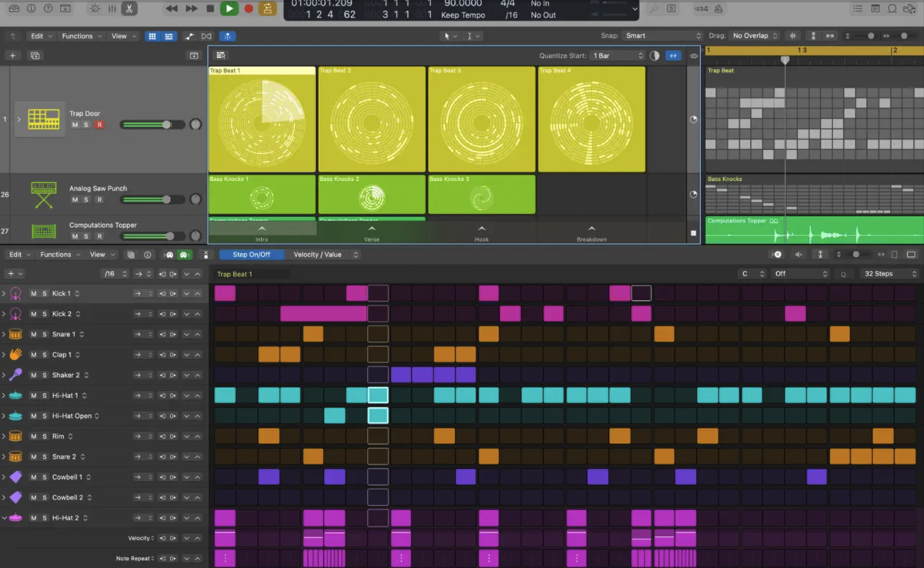
Task: Click the Duplicate Track button
Action: click(x=35, y=55)
